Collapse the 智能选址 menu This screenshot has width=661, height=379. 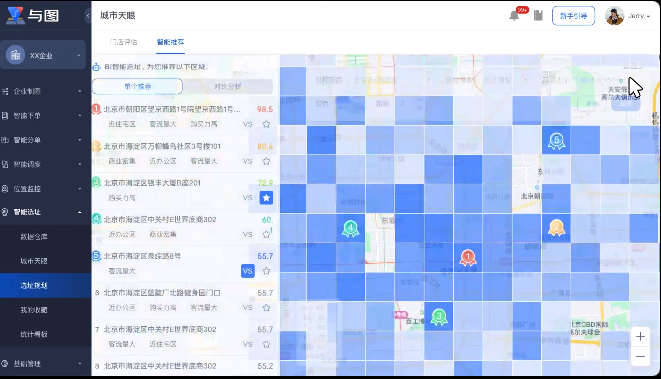tap(80, 212)
